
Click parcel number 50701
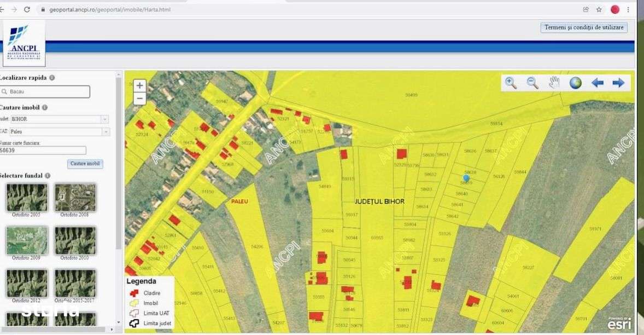(x=581, y=319)
